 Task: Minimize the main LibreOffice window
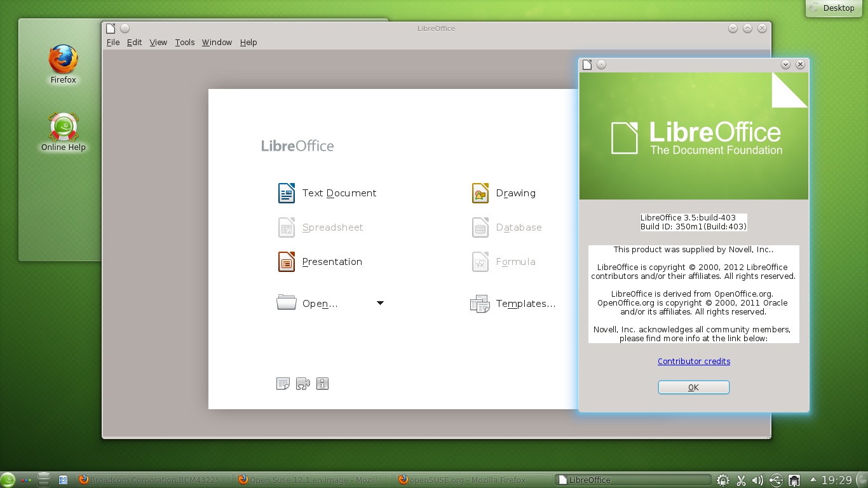tap(733, 28)
